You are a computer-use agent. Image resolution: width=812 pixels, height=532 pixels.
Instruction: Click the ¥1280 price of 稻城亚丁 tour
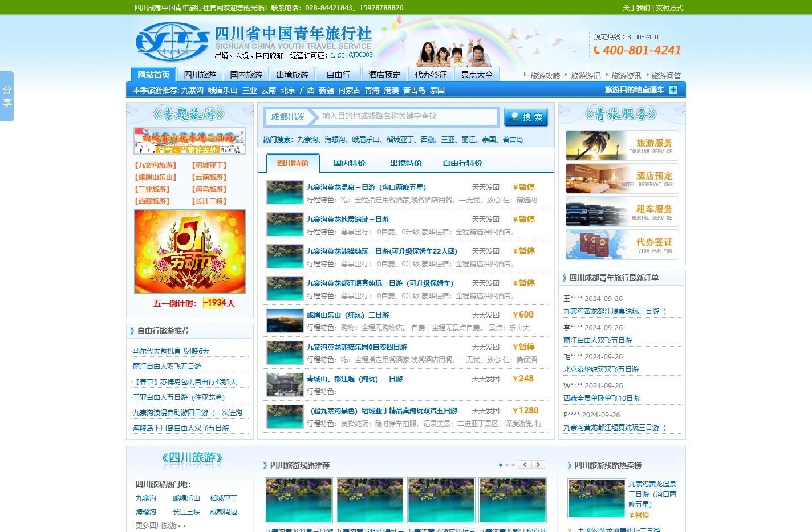coord(526,411)
